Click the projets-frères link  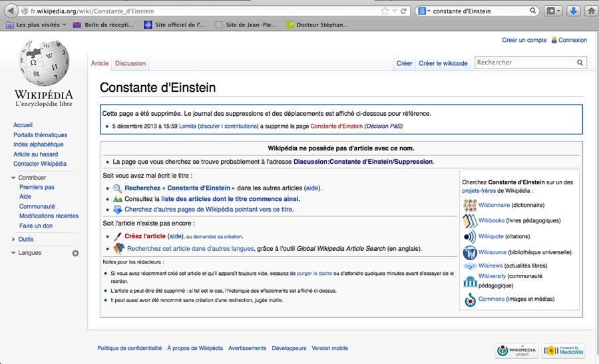click(x=479, y=191)
